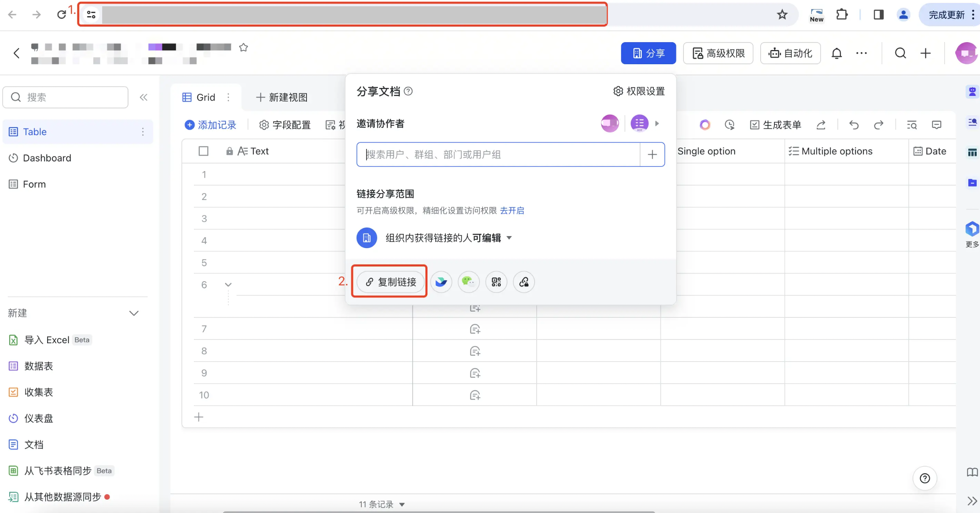
Task: Collapse the sidebar with double chevron
Action: tap(143, 97)
